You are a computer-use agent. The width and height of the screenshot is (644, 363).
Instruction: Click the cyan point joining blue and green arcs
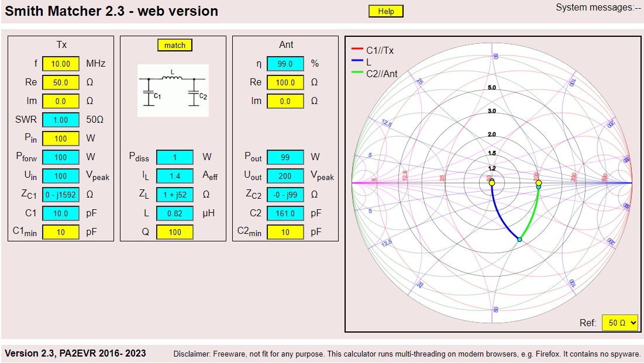click(x=519, y=240)
